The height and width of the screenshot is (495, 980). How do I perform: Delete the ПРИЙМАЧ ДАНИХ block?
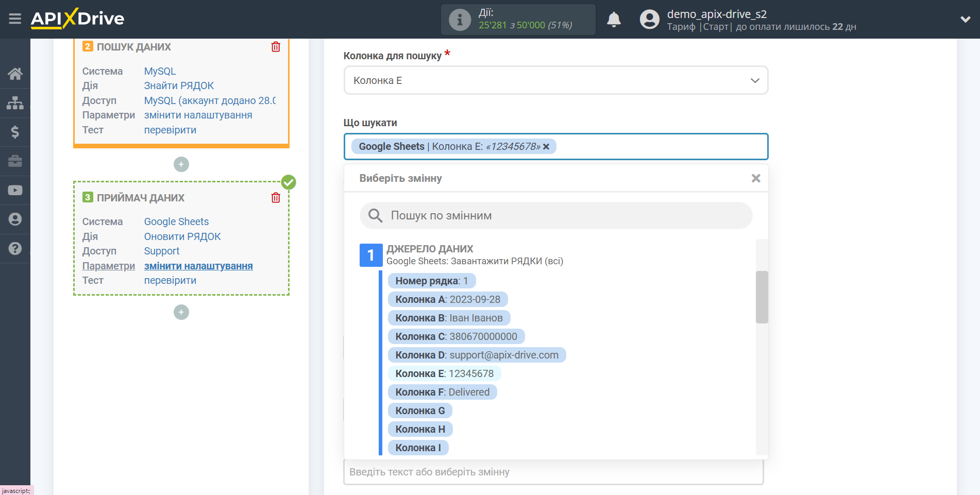[276, 198]
